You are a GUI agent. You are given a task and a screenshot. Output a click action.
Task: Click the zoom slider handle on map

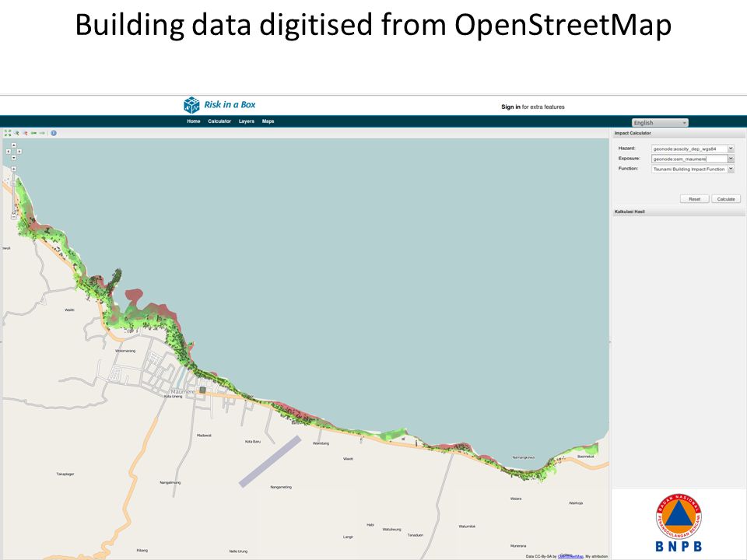click(13, 184)
